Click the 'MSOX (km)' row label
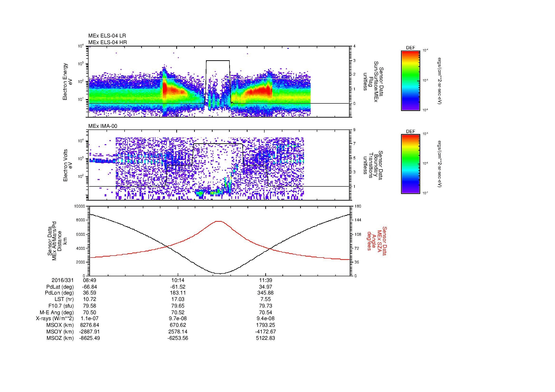 tap(60, 325)
